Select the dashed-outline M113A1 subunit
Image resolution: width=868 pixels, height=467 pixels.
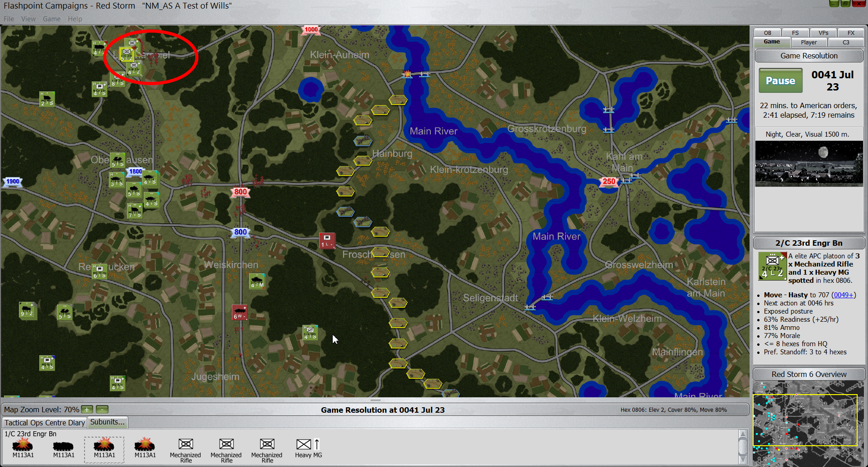click(104, 449)
